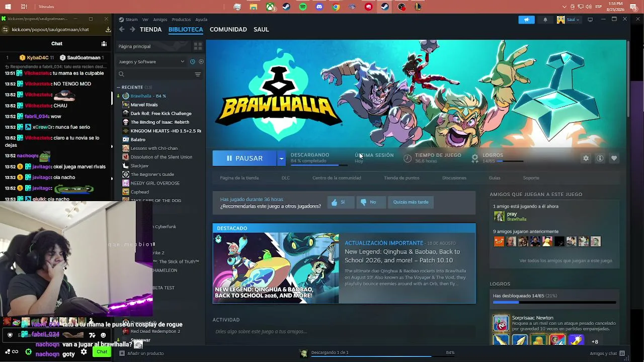The height and width of the screenshot is (362, 644).
Task: Open friend pray playing Brawlhalla
Action: point(511,216)
